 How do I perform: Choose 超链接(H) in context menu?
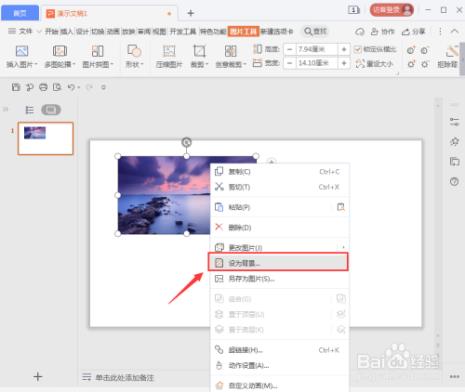279,350
